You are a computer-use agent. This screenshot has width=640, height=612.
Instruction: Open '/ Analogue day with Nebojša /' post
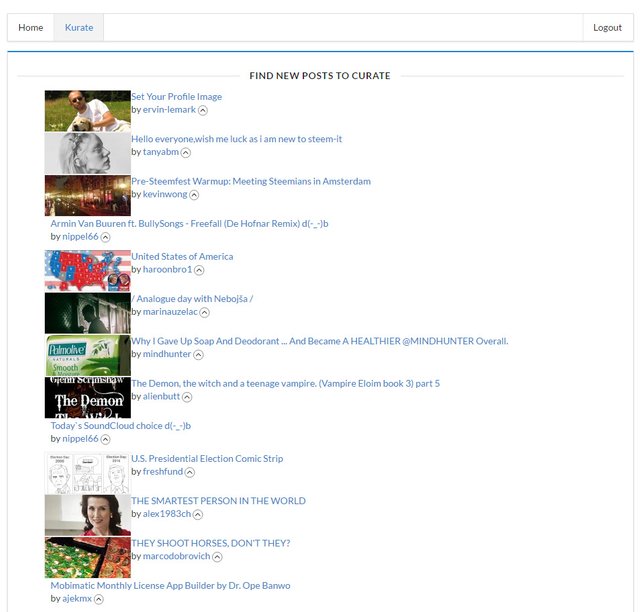click(192, 299)
